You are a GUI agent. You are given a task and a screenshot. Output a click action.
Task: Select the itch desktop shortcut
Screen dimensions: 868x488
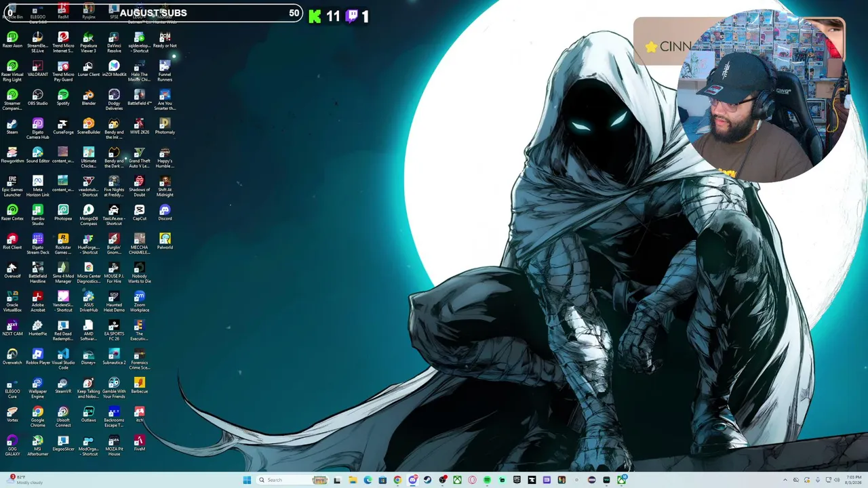click(x=140, y=415)
